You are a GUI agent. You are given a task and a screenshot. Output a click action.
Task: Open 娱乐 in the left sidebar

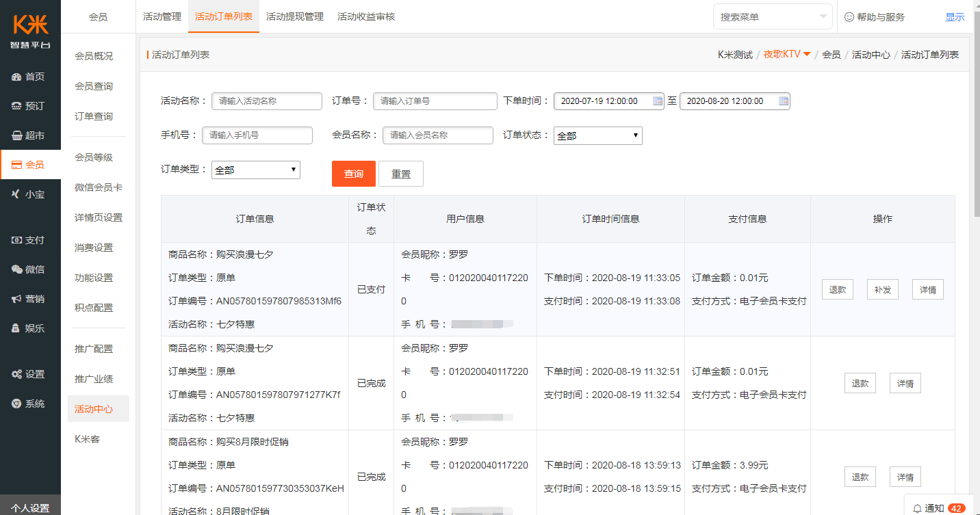point(30,328)
